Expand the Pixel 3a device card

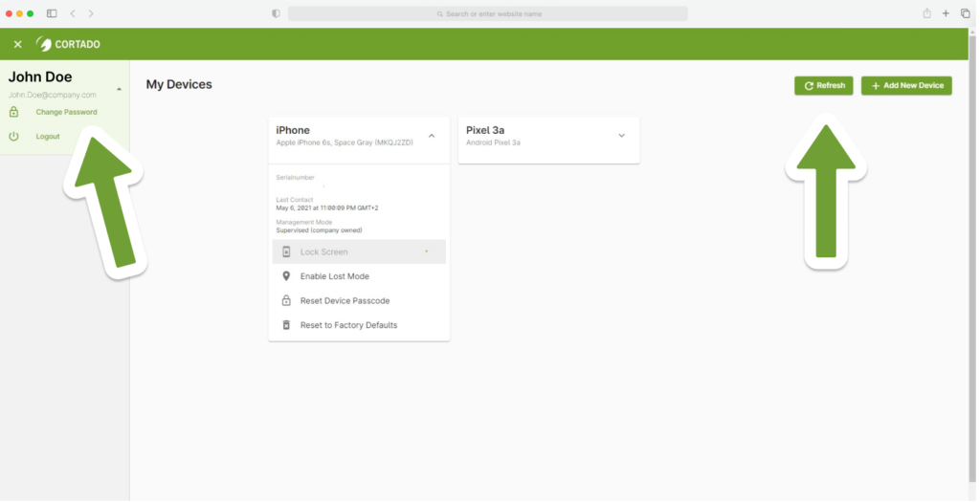point(621,136)
